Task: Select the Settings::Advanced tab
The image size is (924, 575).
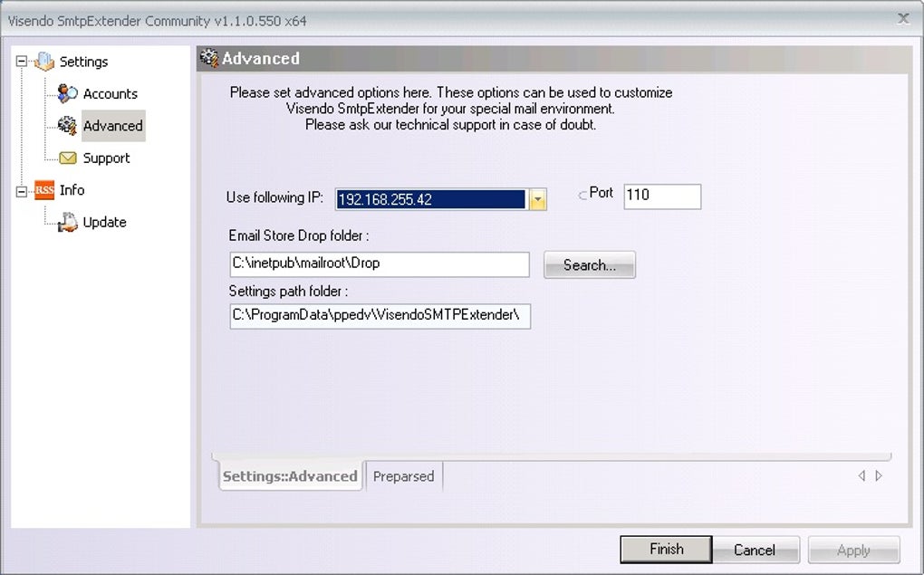Action: coord(290,476)
